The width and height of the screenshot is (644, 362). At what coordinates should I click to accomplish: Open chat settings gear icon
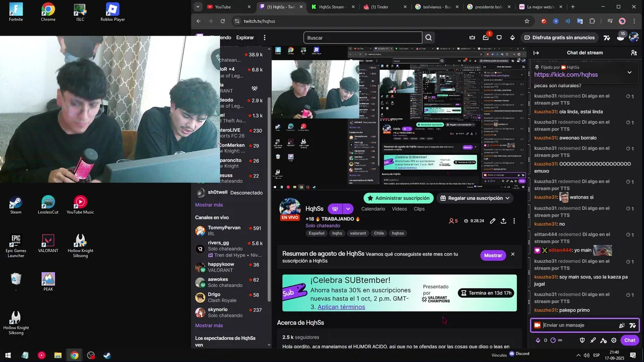pos(614,340)
